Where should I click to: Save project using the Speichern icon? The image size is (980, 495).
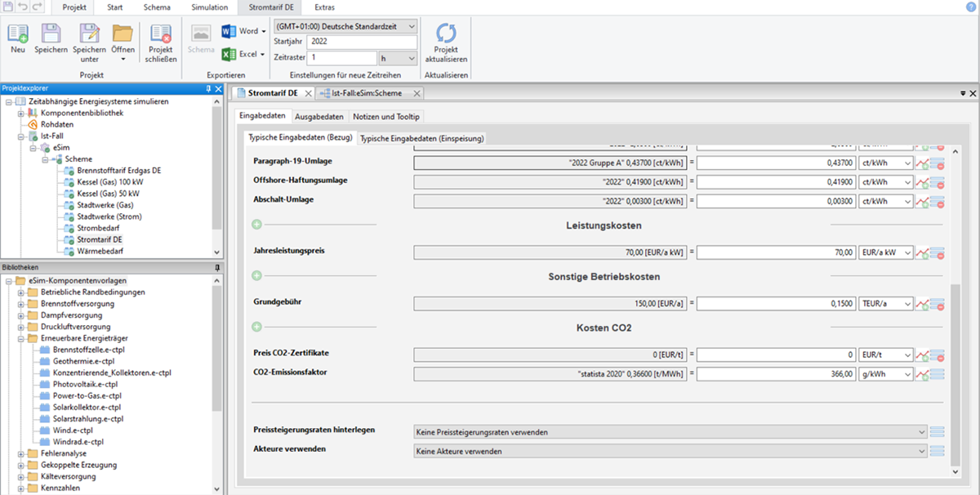point(51,33)
